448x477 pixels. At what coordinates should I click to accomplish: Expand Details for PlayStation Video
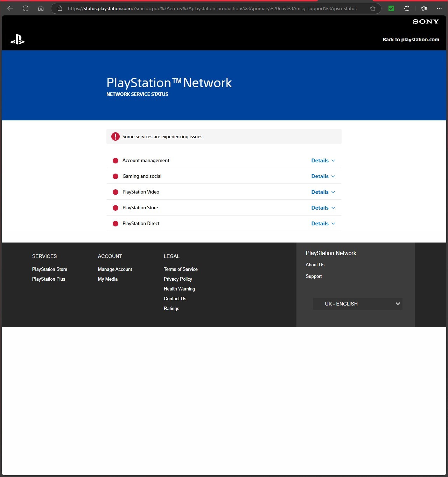tap(323, 192)
